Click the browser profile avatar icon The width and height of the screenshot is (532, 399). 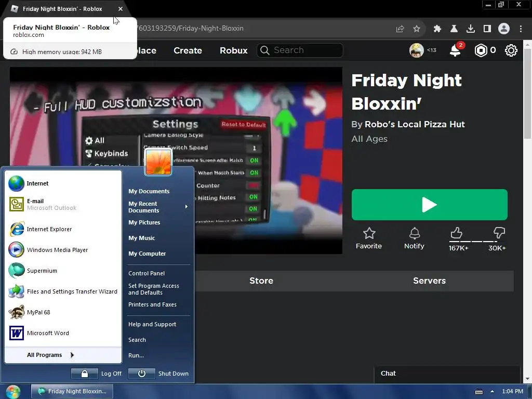[x=504, y=29]
